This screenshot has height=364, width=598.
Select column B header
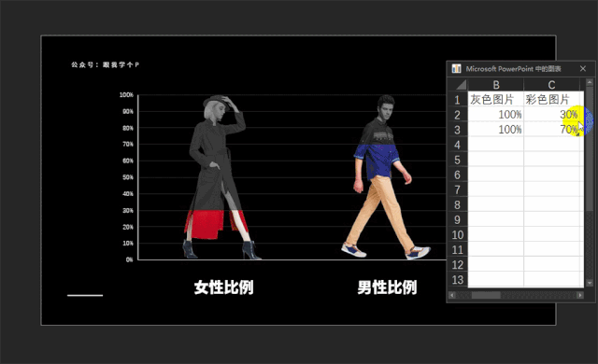click(x=496, y=85)
